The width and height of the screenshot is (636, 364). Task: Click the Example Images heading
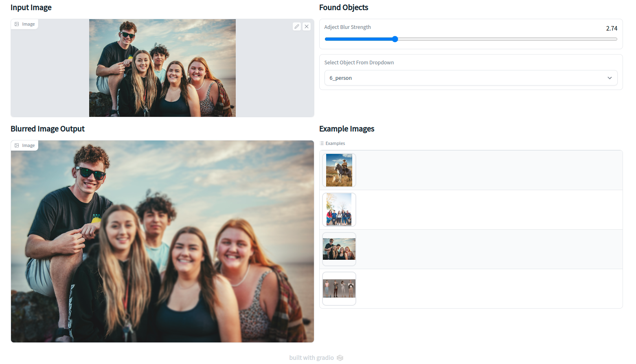tap(347, 129)
